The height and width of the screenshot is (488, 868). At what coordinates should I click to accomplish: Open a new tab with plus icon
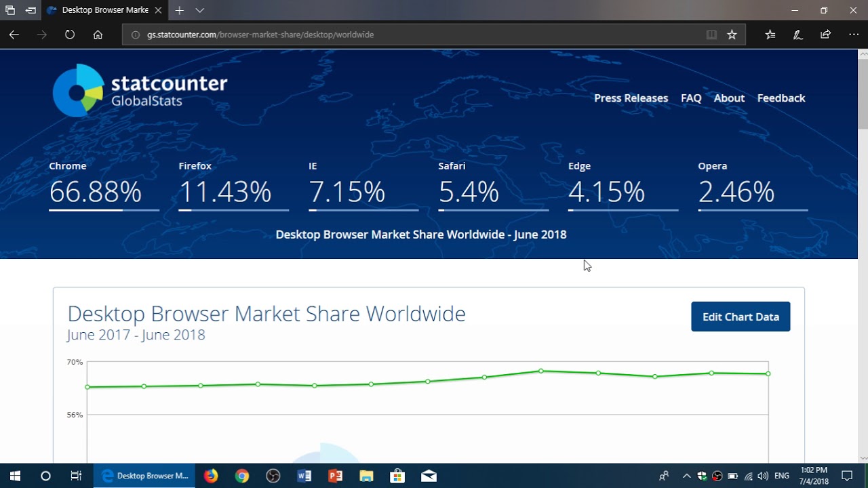[180, 10]
